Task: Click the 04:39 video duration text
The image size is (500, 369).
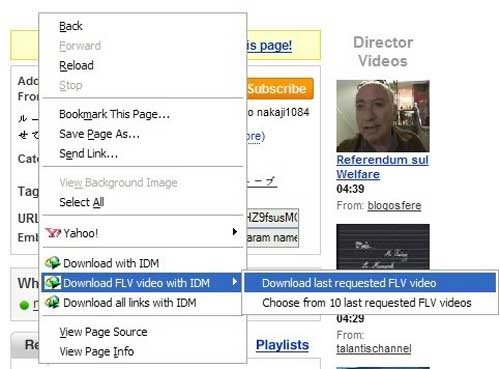Action: pyautogui.click(x=350, y=189)
